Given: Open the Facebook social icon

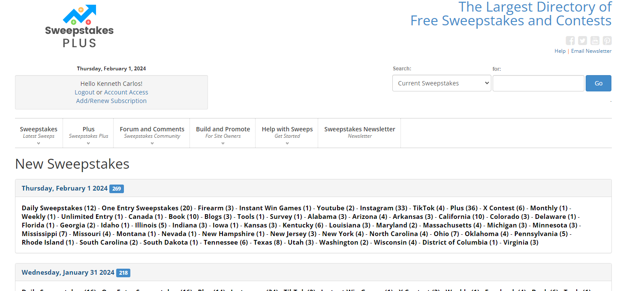Looking at the screenshot, I should point(570,41).
